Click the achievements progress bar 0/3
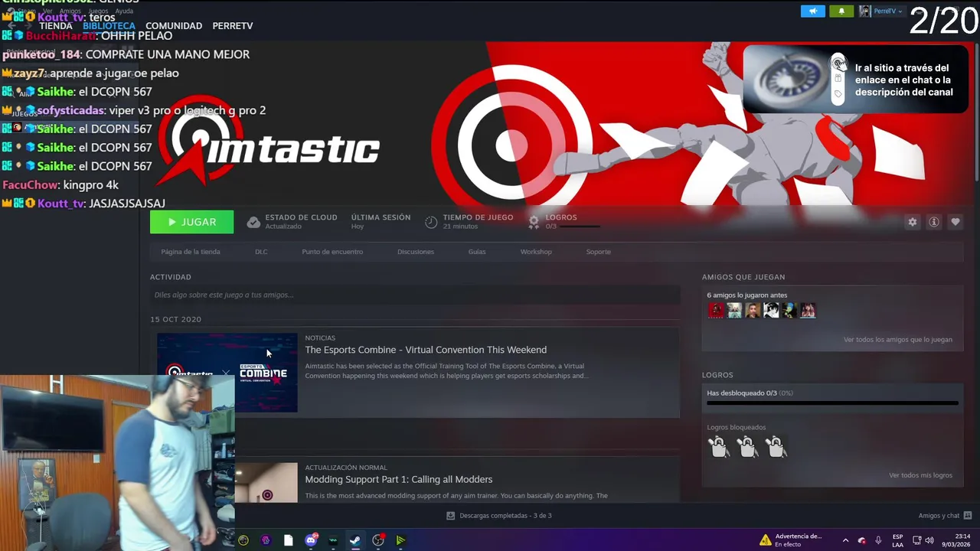980x551 pixels. (x=832, y=403)
